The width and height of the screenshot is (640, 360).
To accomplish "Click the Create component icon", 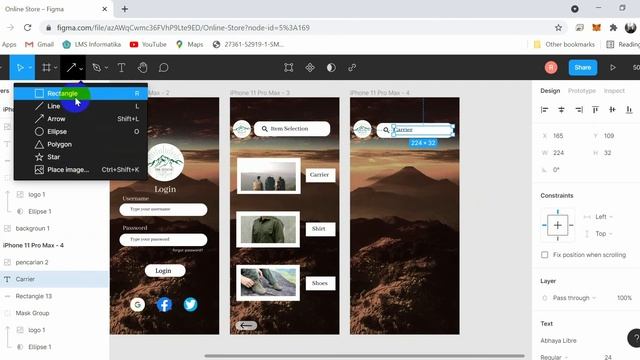I will [310, 68].
